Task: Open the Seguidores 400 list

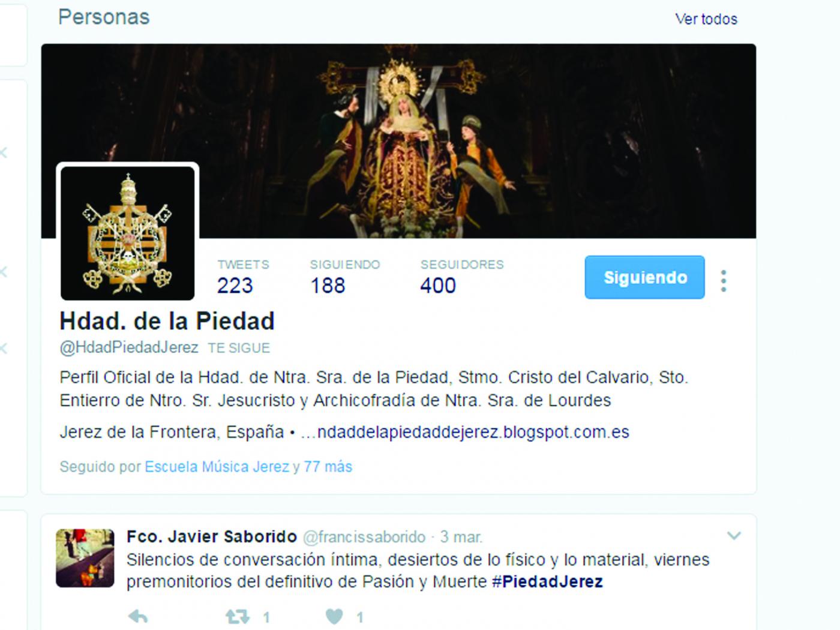Action: (x=462, y=277)
